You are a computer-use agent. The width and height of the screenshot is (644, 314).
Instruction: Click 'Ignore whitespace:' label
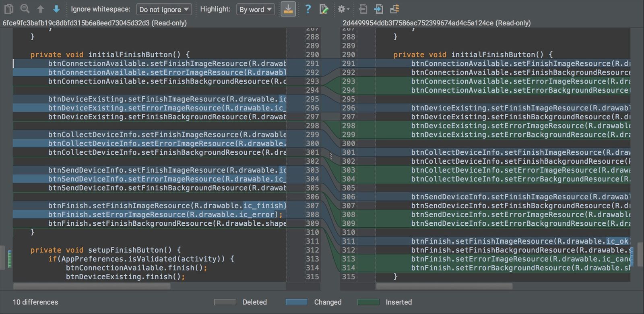coord(101,9)
